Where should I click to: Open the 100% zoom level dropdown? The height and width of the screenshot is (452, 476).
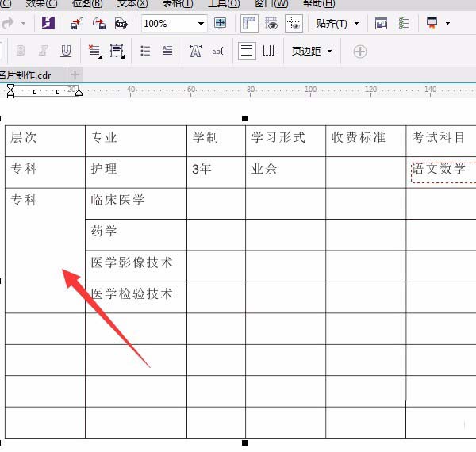(x=201, y=23)
